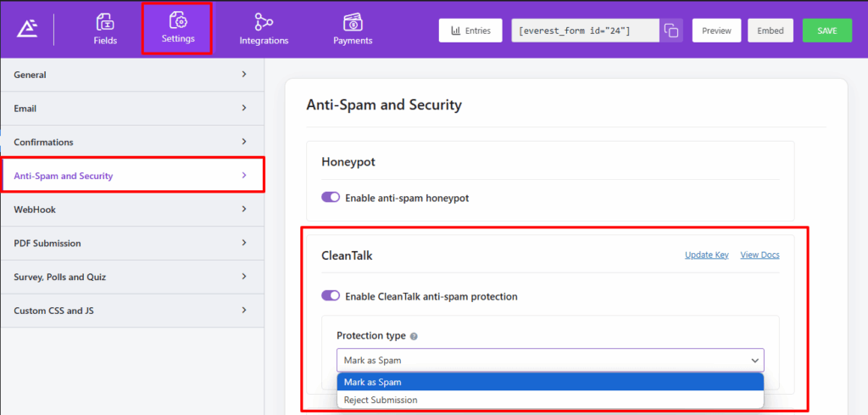The height and width of the screenshot is (415, 868).
Task: Expand the Confirmations chevron arrow
Action: (x=244, y=142)
